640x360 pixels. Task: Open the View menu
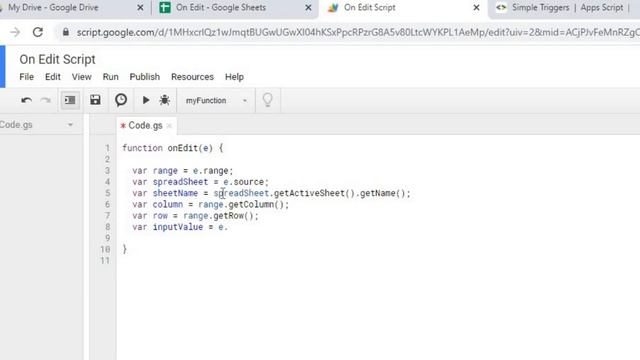click(82, 77)
